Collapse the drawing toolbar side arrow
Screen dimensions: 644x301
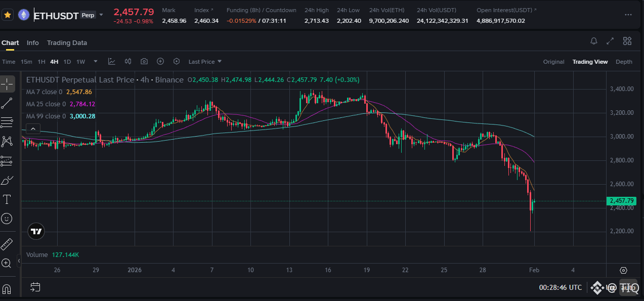[19, 261]
